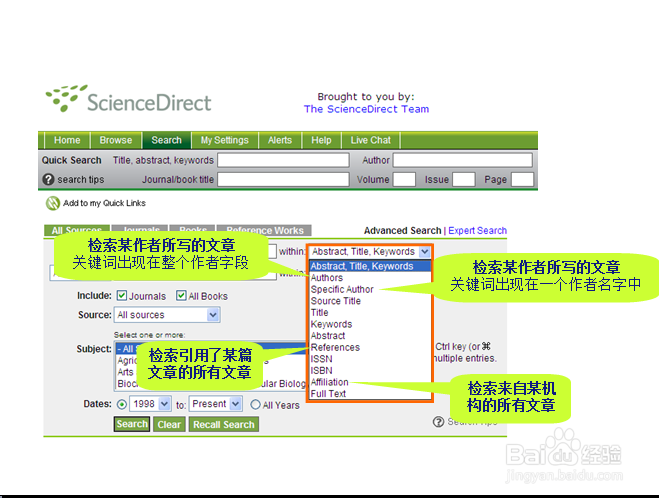Click the Clear button
Viewport: 659px width, 498px height.
point(169,424)
